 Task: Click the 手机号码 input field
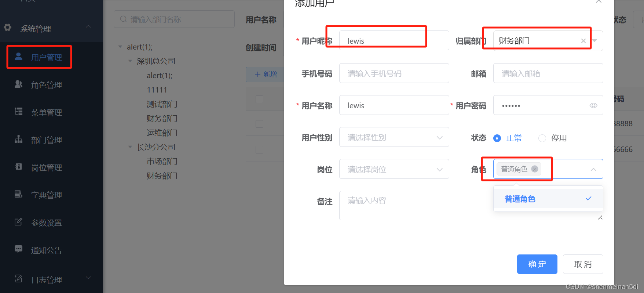(394, 73)
